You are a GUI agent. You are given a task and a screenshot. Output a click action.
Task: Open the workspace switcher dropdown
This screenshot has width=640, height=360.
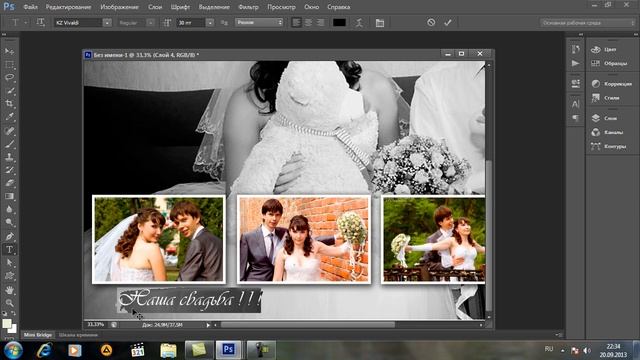coord(587,23)
